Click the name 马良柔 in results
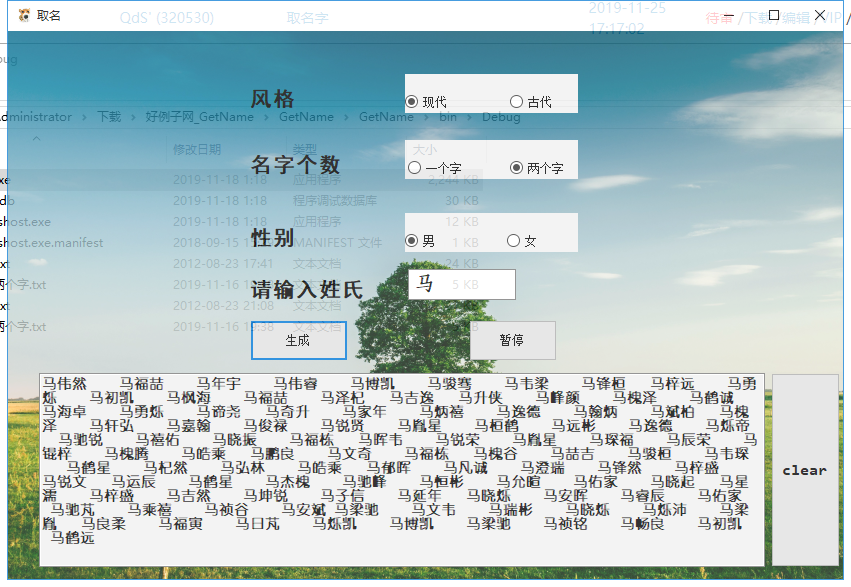The image size is (851, 587). (x=104, y=524)
